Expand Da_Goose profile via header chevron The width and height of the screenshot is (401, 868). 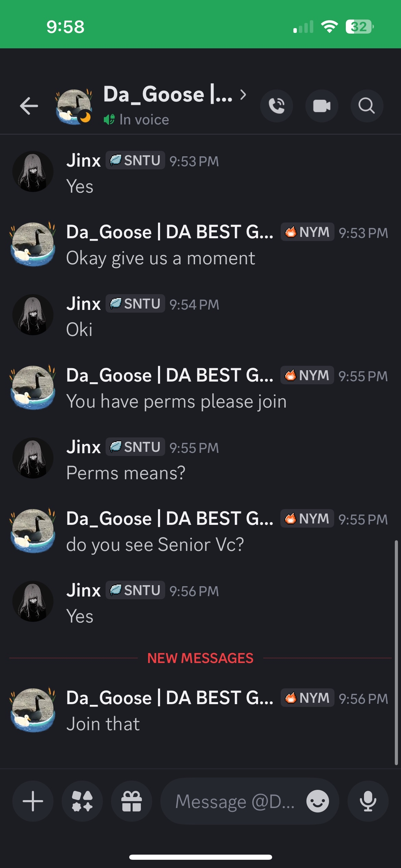pyautogui.click(x=243, y=94)
